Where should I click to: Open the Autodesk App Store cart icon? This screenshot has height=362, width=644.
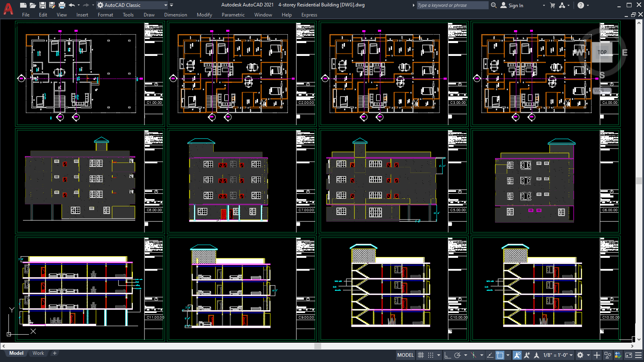pyautogui.click(x=552, y=5)
